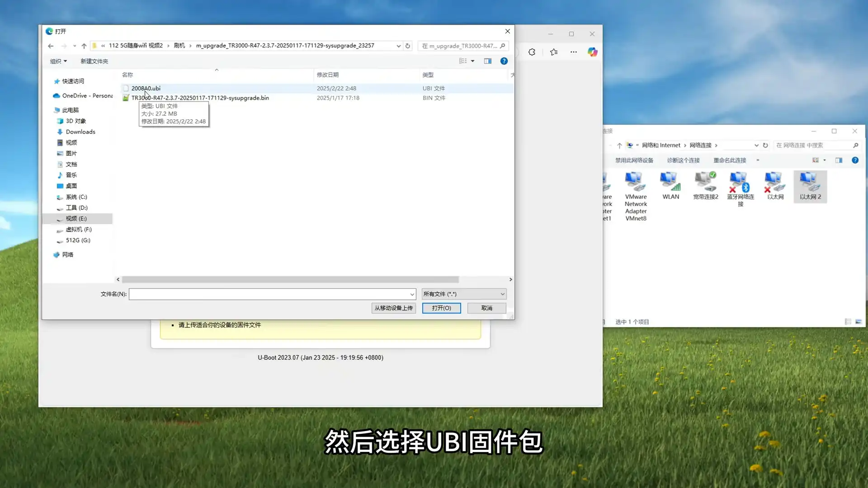
Task: Open the file dialog help icon
Action: [504, 61]
